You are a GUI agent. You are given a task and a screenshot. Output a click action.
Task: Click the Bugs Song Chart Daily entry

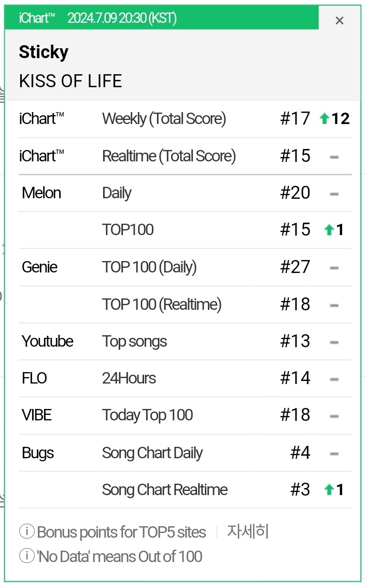click(152, 453)
